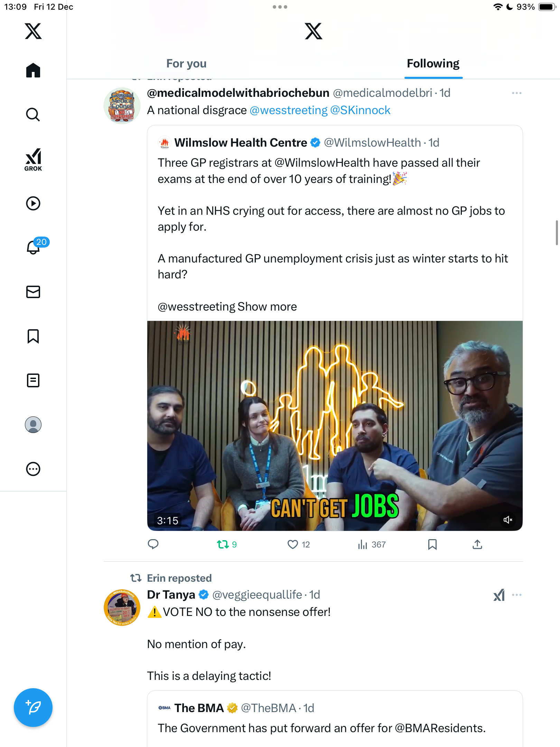Screen dimensions: 560x747
Task: Go to Home via house icon
Action: pyautogui.click(x=33, y=71)
